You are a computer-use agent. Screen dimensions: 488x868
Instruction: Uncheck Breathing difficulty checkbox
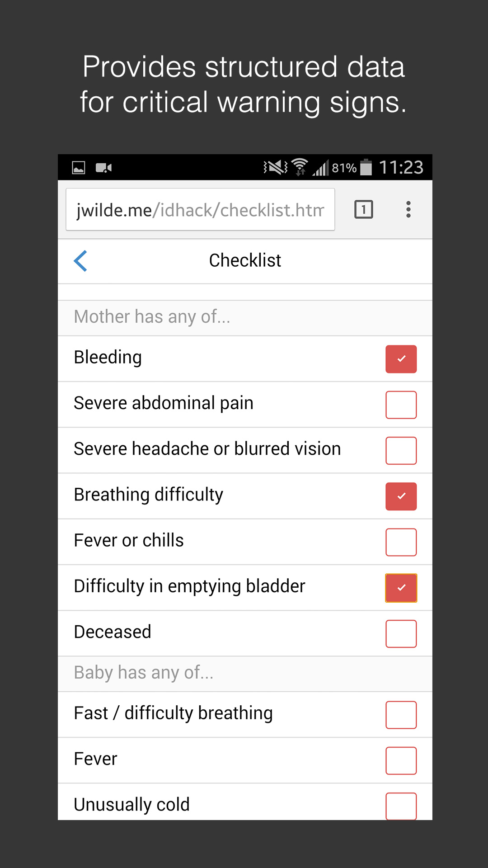401,496
